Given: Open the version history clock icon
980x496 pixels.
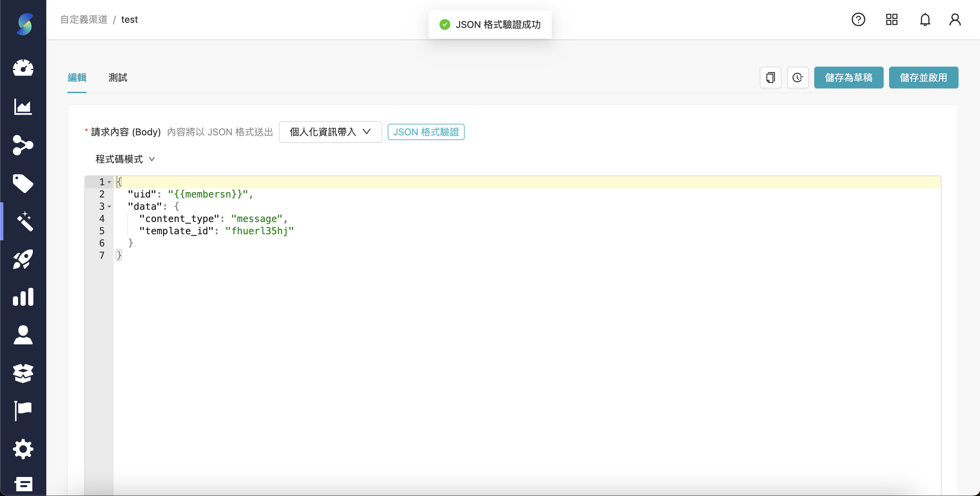Looking at the screenshot, I should 798,78.
